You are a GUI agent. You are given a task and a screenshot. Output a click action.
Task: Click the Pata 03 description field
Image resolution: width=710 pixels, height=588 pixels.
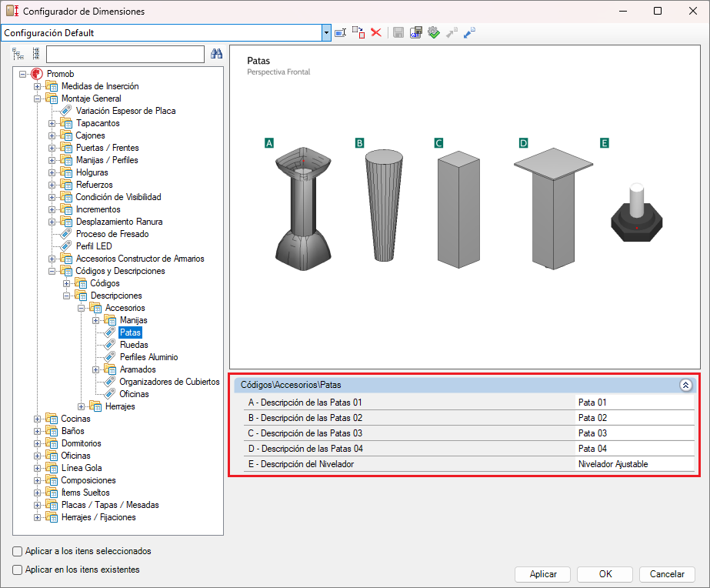tap(635, 433)
